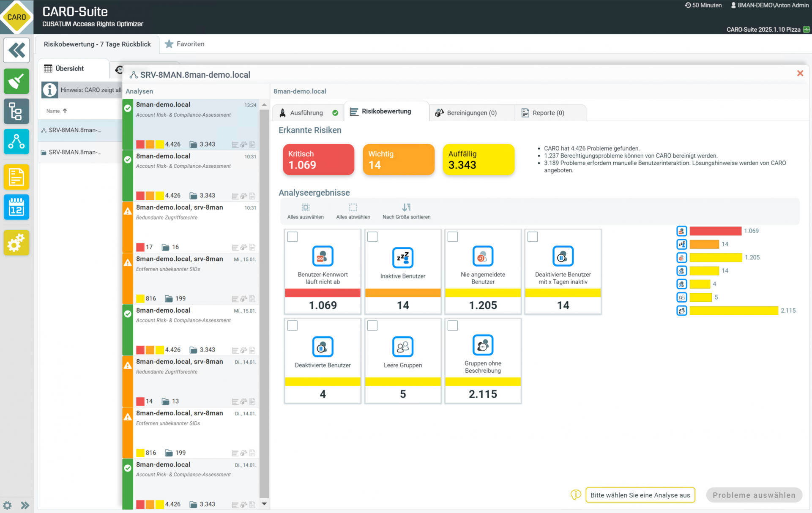Sort overview by Name column arrow
Image resolution: width=812 pixels, height=513 pixels.
click(65, 111)
